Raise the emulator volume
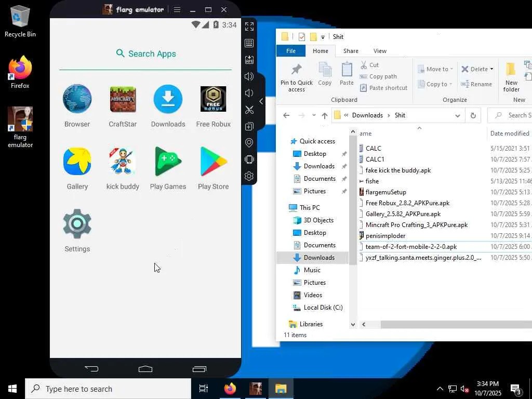Image resolution: width=532 pixels, height=399 pixels. point(249,76)
